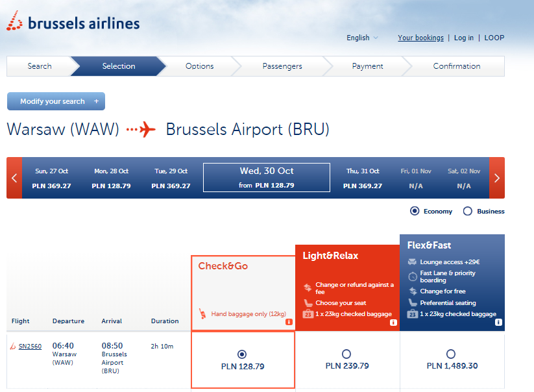534x392 pixels.
Task: Show previous dates with left arrow
Action: pyautogui.click(x=14, y=178)
